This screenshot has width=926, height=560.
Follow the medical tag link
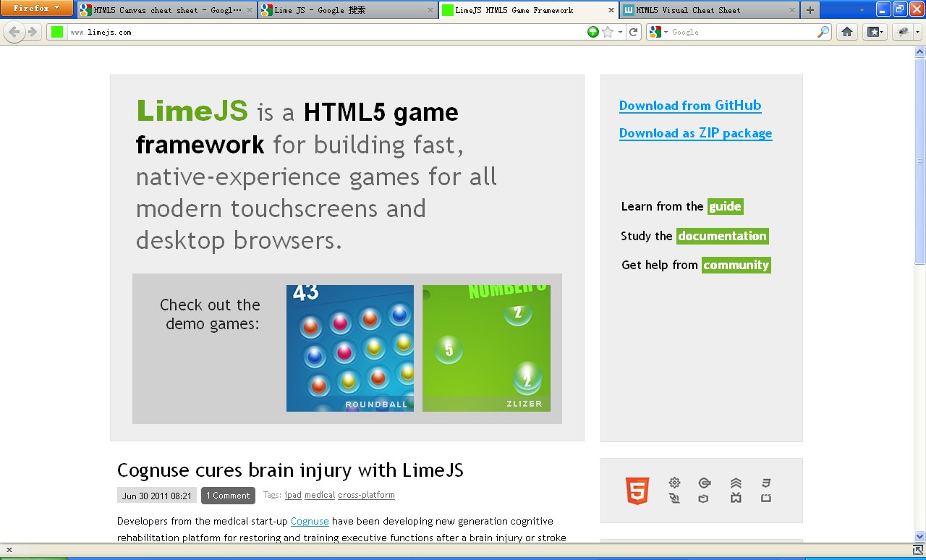320,496
